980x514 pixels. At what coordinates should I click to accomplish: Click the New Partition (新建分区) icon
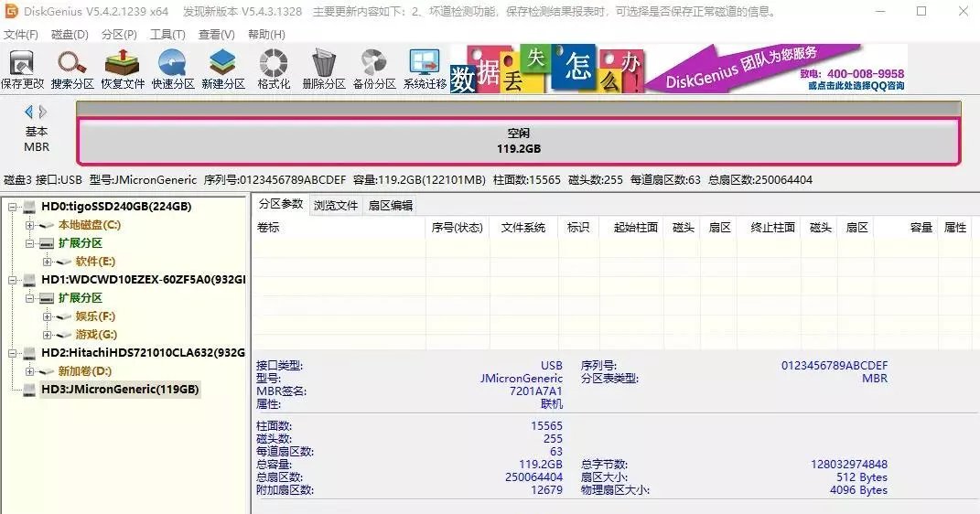click(223, 70)
